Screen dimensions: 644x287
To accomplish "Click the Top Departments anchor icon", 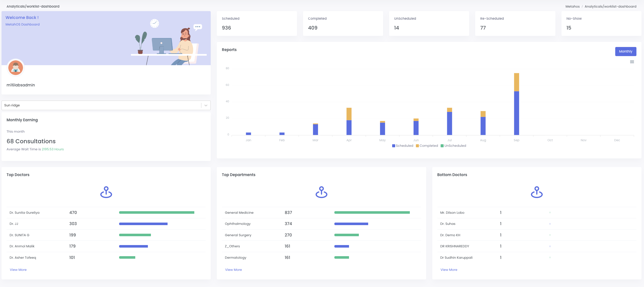I will [321, 192].
